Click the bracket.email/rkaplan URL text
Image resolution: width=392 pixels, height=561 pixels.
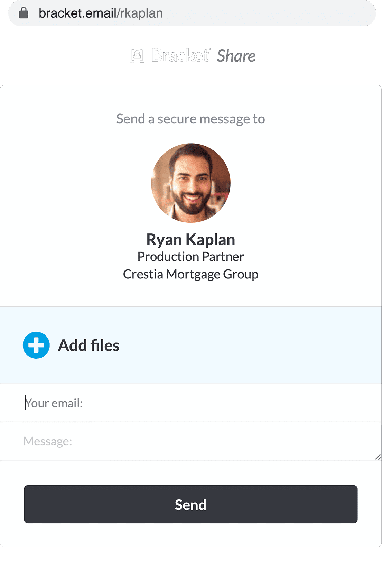100,13
